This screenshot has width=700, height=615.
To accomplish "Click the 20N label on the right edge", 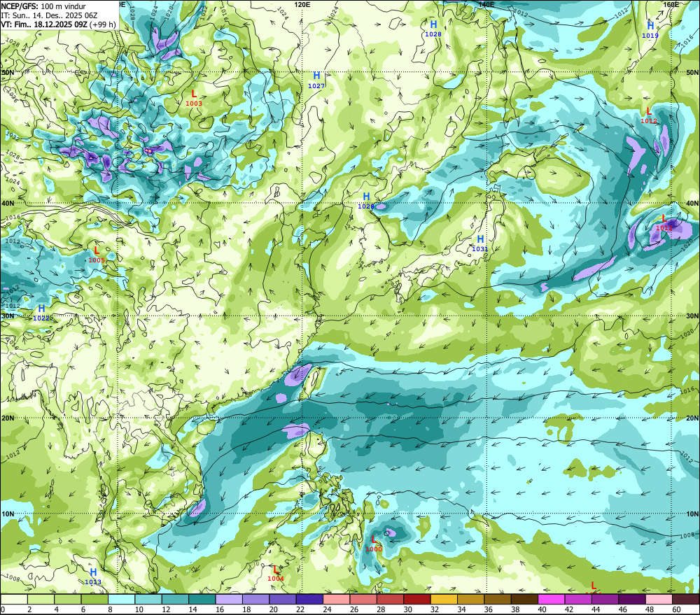I will click(x=692, y=418).
